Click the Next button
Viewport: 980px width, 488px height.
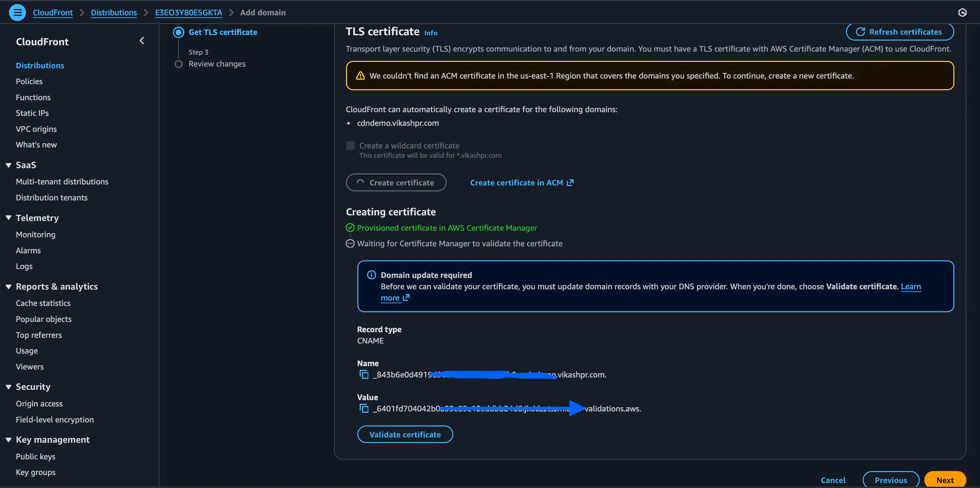click(945, 480)
